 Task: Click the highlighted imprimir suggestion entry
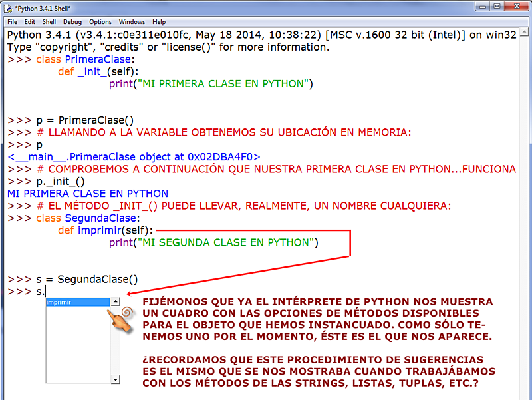[66, 300]
